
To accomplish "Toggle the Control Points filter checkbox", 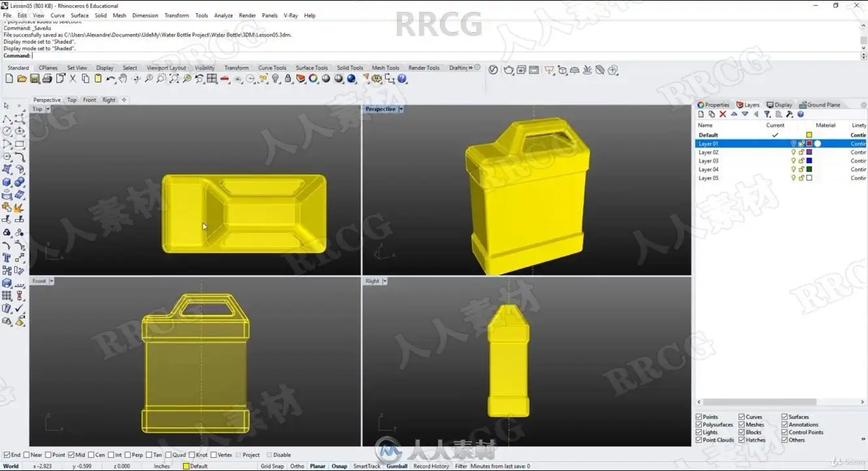I will pos(784,432).
